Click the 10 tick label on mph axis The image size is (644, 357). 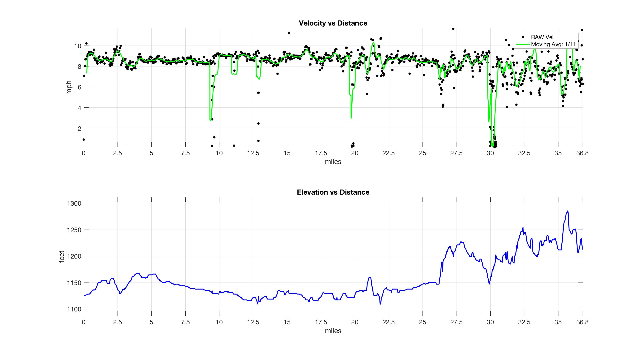point(78,46)
